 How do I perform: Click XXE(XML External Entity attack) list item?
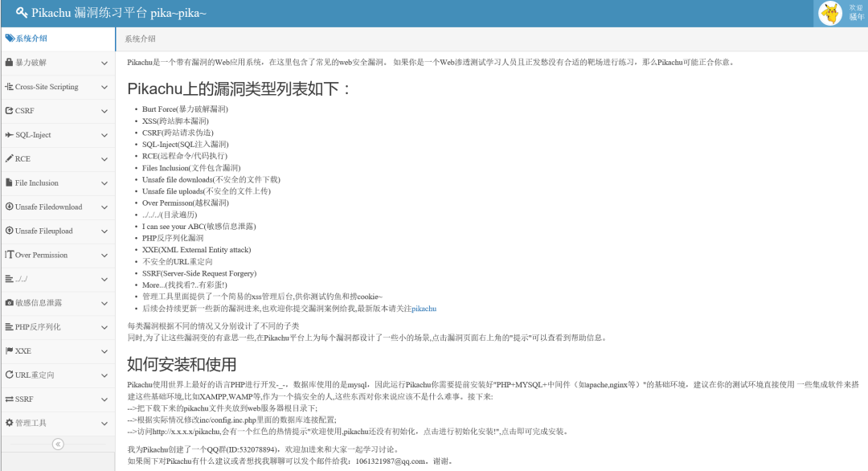[197, 250]
